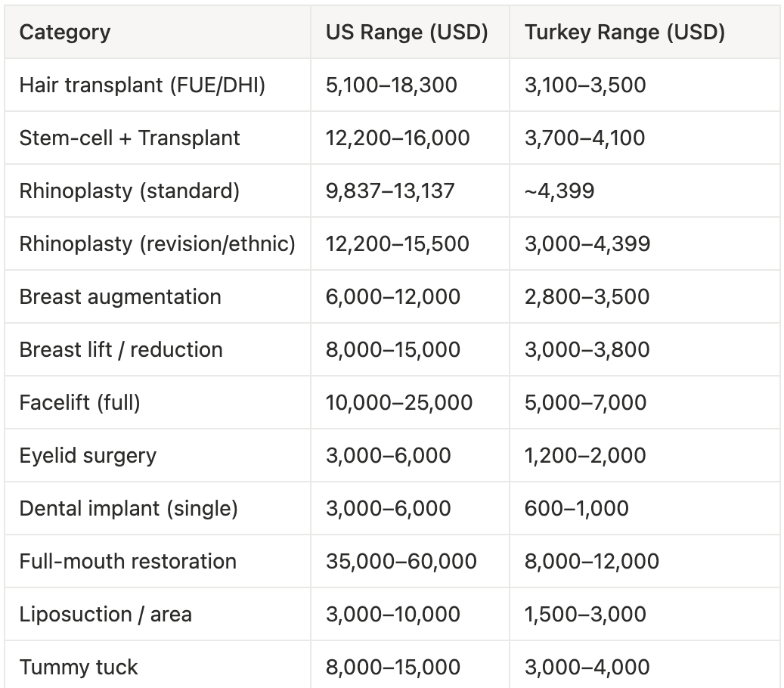Select the ~4,399 Turkey price cell
Viewport: 784px width, 688px height.
[559, 191]
